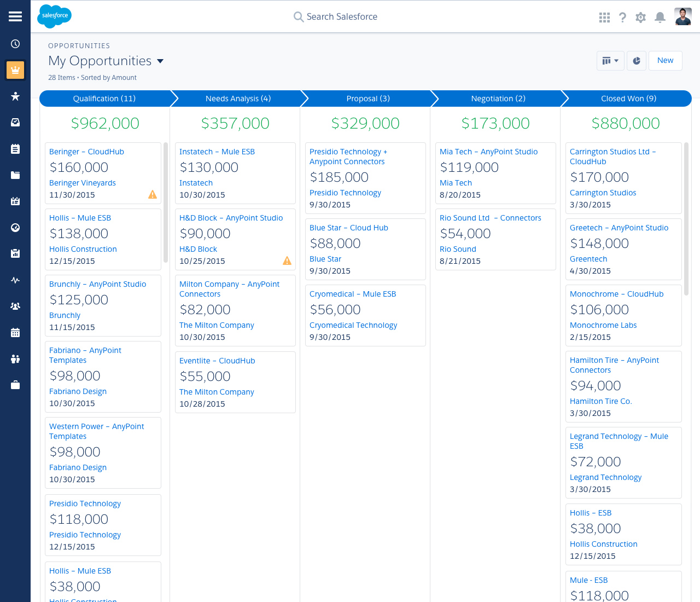Select the Negotiation stage header
The image size is (700, 602).
[x=498, y=99]
